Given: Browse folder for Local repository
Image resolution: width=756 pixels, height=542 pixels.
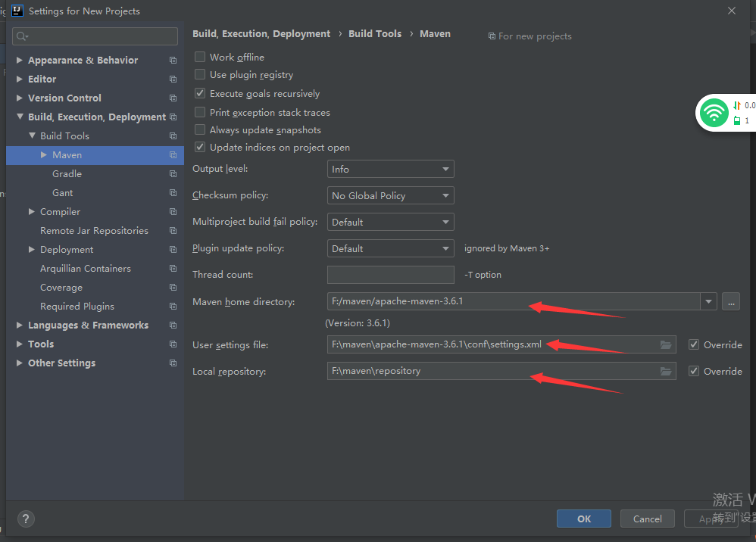Looking at the screenshot, I should pyautogui.click(x=665, y=371).
